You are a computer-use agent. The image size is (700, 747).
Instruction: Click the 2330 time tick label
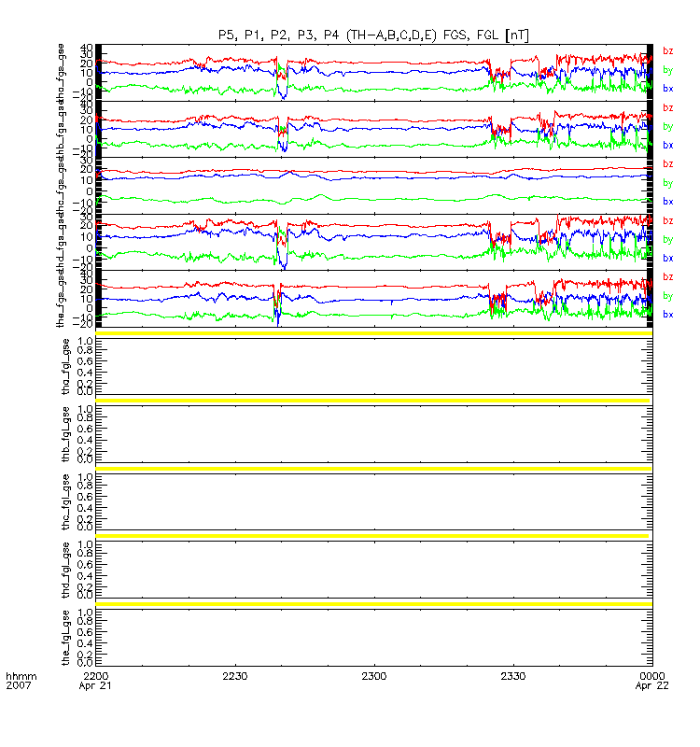click(512, 676)
